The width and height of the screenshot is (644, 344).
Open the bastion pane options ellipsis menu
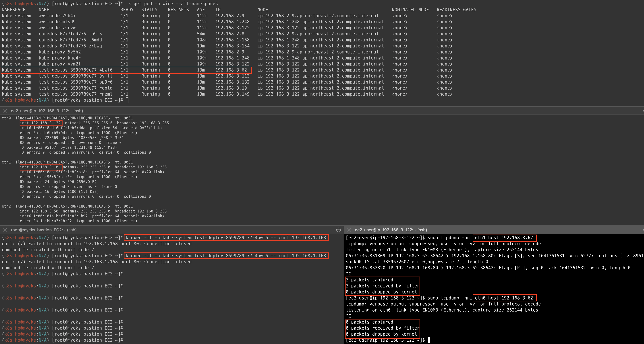[x=339, y=230]
